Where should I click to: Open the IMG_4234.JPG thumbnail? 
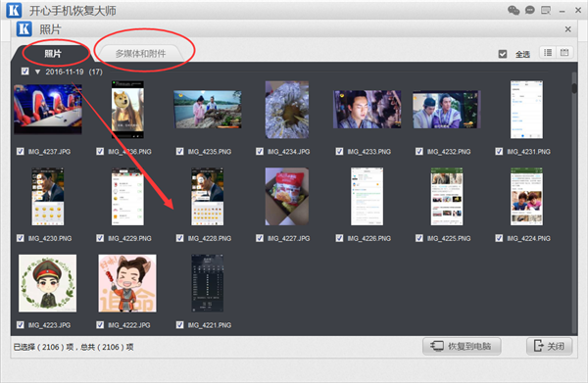click(287, 110)
